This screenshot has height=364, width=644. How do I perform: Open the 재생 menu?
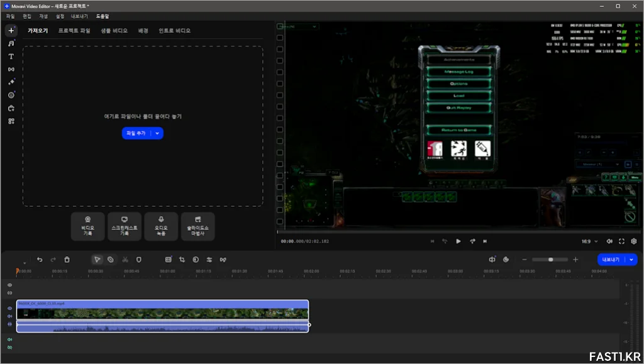(x=43, y=16)
